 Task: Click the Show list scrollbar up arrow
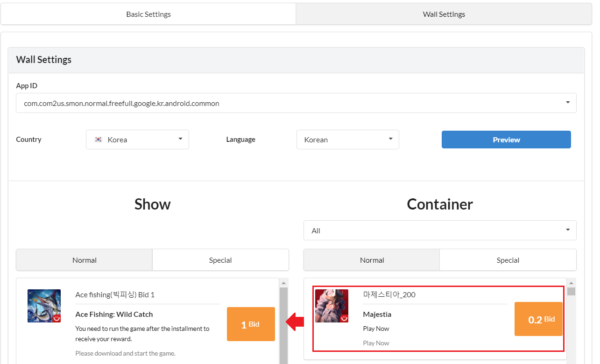click(x=283, y=283)
